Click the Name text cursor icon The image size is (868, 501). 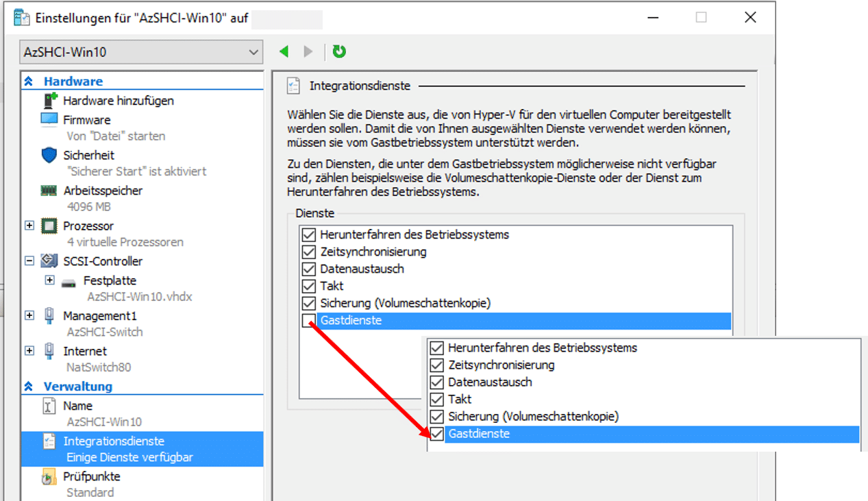point(49,406)
